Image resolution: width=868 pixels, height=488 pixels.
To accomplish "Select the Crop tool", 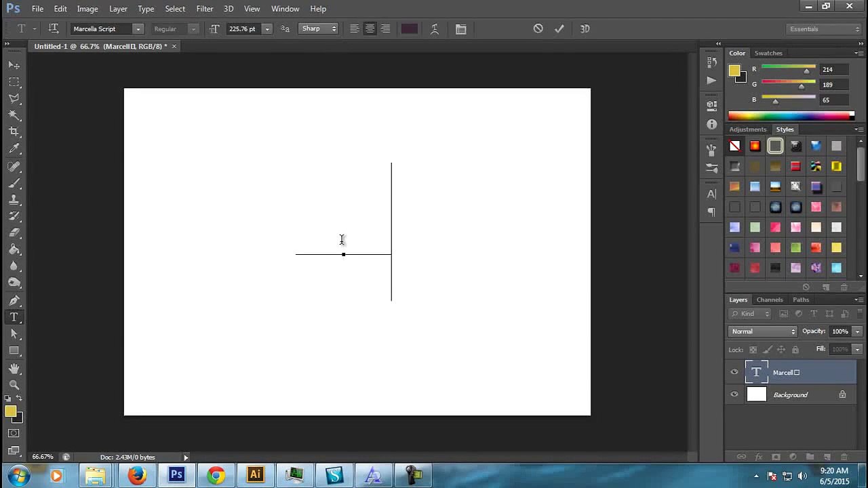I will click(14, 131).
